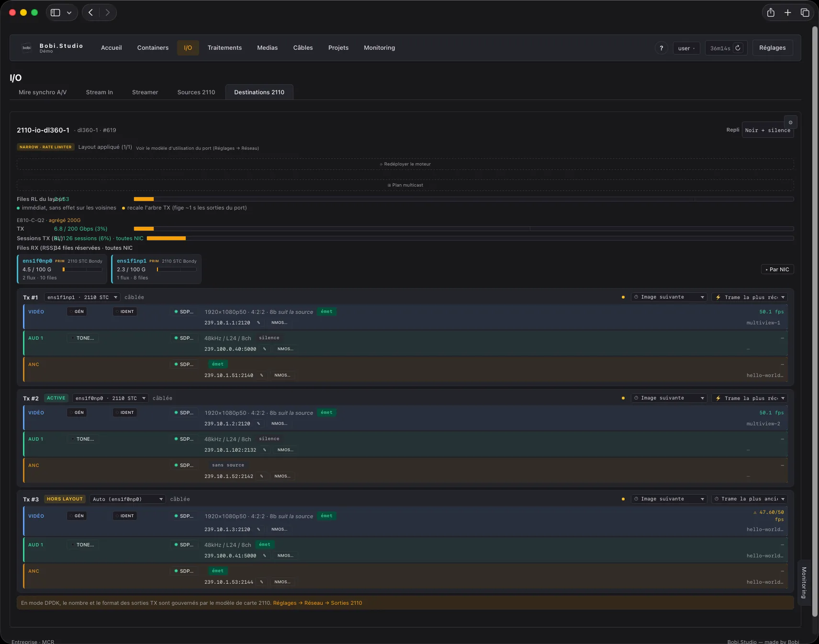Go to the Câbles menu item
The image size is (819, 644).
click(303, 48)
